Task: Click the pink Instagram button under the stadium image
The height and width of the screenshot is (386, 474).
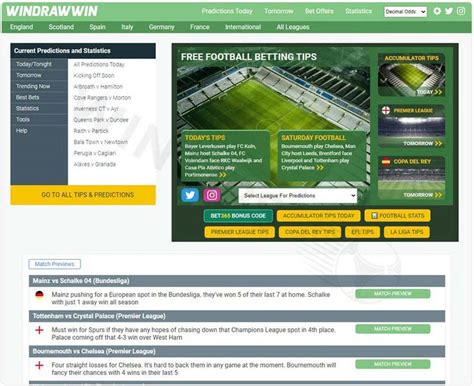Action: click(212, 195)
